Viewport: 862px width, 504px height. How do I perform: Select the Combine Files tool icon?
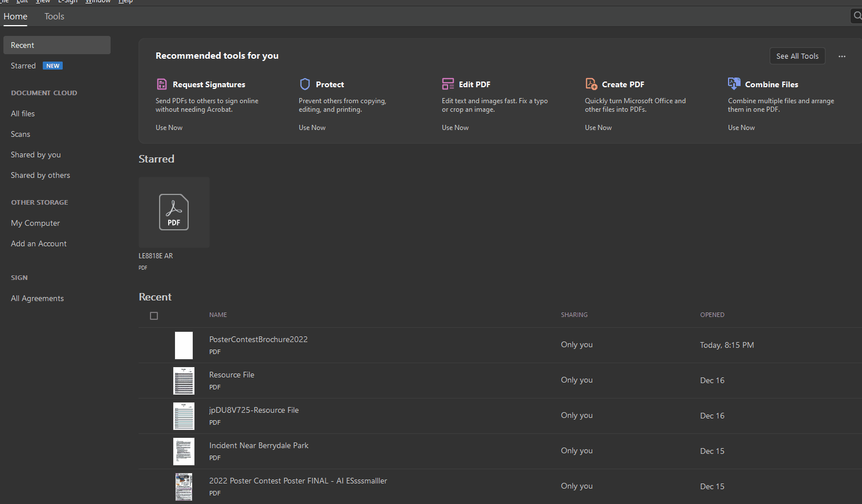coord(734,83)
